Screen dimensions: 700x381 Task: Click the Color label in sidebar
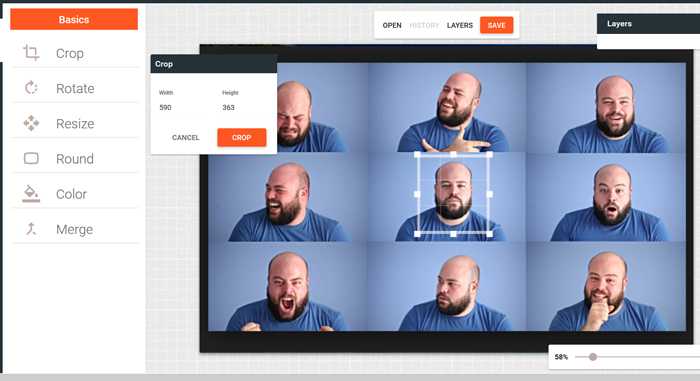[71, 194]
